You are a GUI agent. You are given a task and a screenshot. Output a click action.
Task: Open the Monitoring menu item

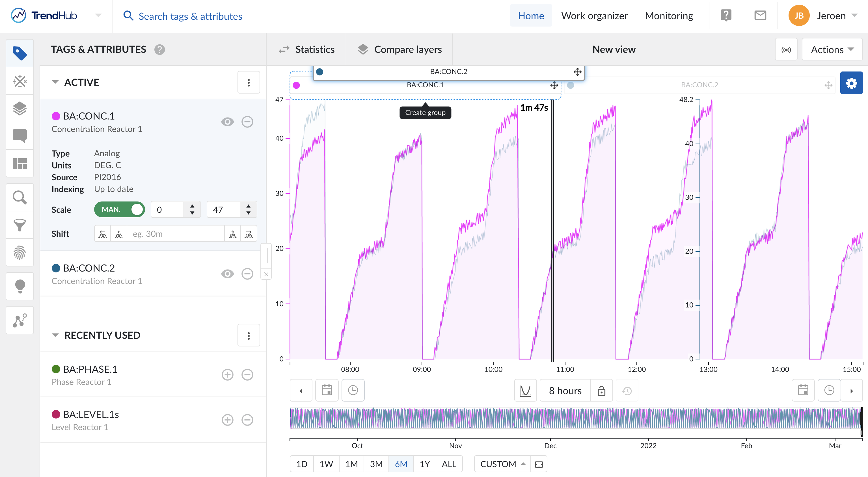[x=669, y=16]
